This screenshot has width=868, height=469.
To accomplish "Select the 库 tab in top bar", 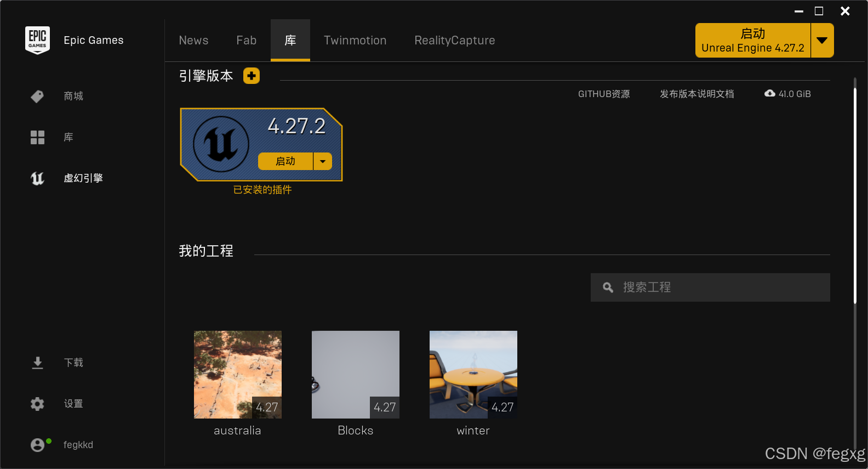I will (x=290, y=40).
